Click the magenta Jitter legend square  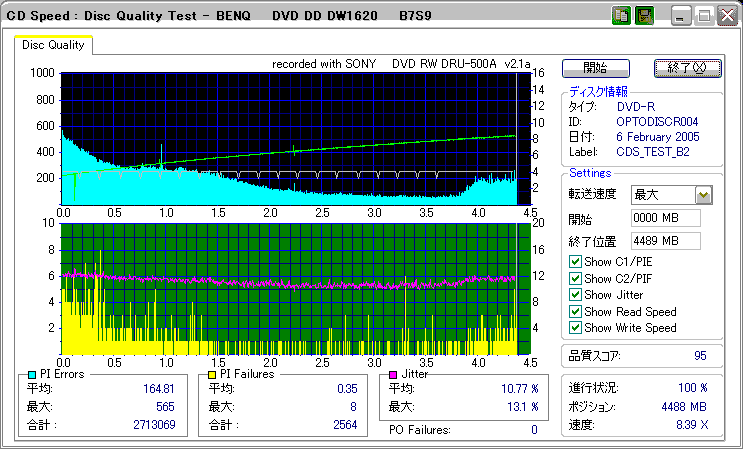point(393,374)
